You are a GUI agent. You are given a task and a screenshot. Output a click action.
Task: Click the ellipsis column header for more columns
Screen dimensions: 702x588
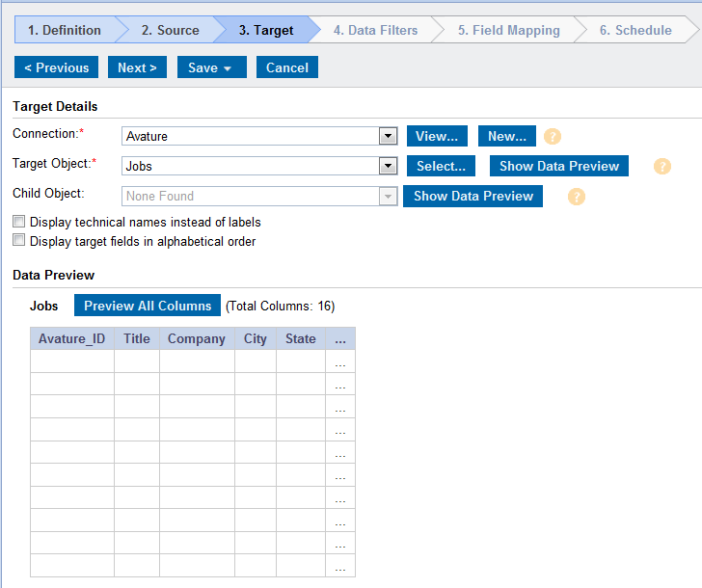(x=340, y=338)
